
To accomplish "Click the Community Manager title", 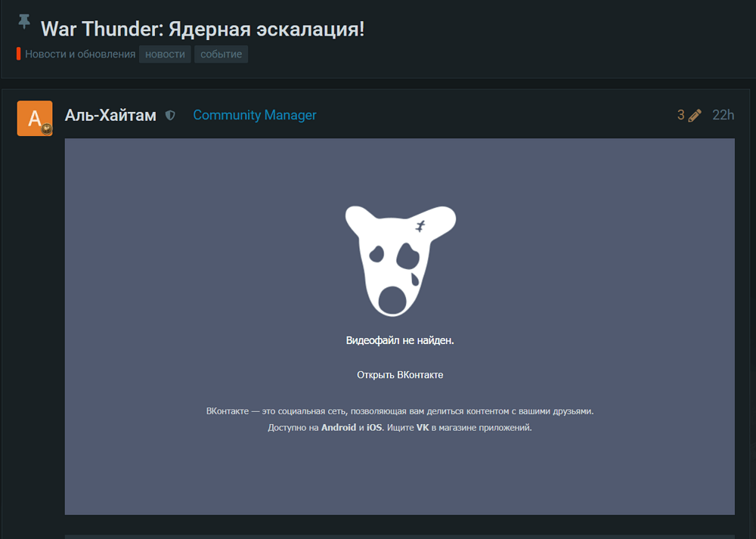I will (x=255, y=116).
